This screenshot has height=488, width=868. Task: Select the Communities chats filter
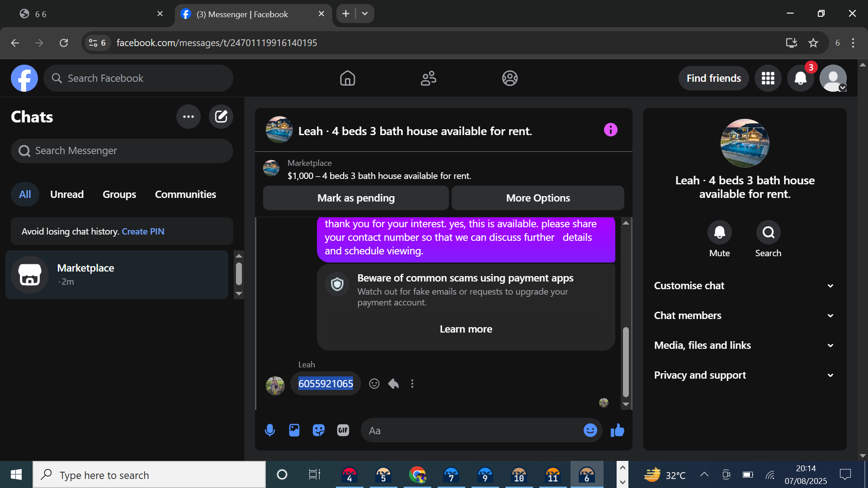pyautogui.click(x=185, y=194)
